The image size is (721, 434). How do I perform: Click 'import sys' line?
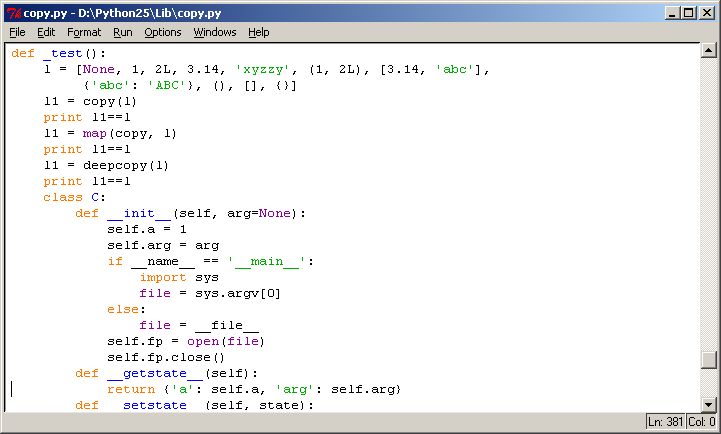coord(179,277)
